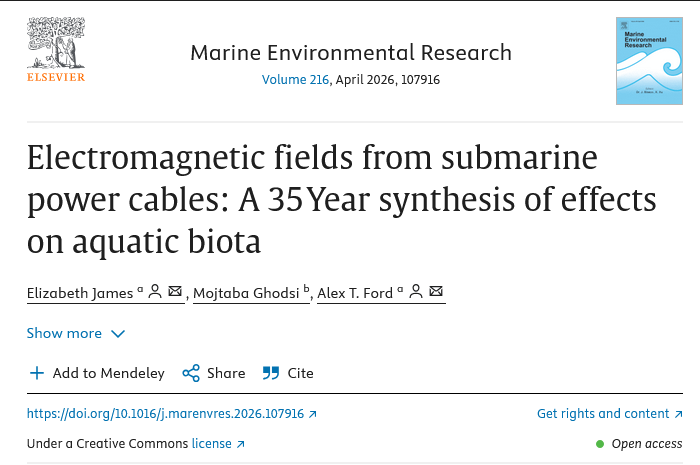Expand author details with Show more

(x=64, y=333)
